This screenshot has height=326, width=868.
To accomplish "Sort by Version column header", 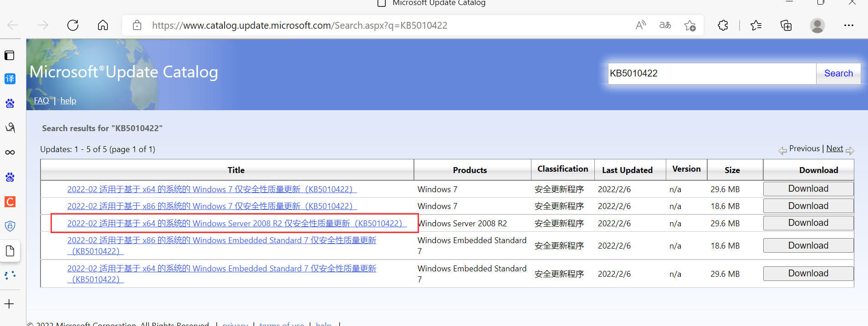I will pos(686,169).
